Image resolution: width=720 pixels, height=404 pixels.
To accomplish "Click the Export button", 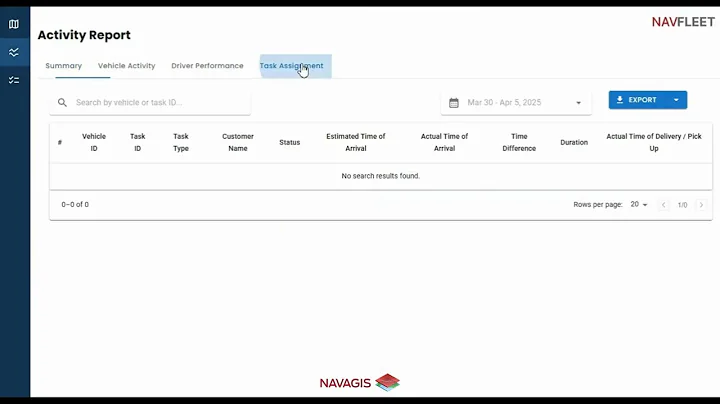I will click(x=637, y=100).
